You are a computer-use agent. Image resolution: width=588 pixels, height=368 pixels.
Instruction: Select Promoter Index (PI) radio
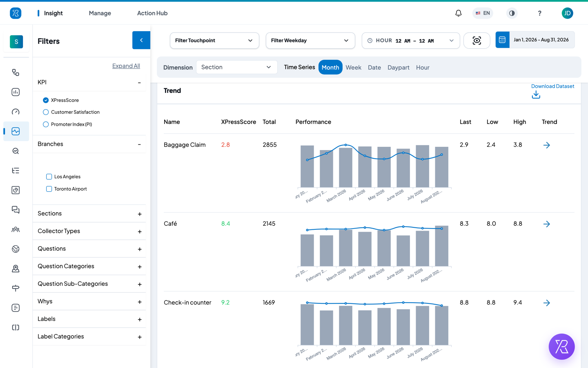(46, 124)
